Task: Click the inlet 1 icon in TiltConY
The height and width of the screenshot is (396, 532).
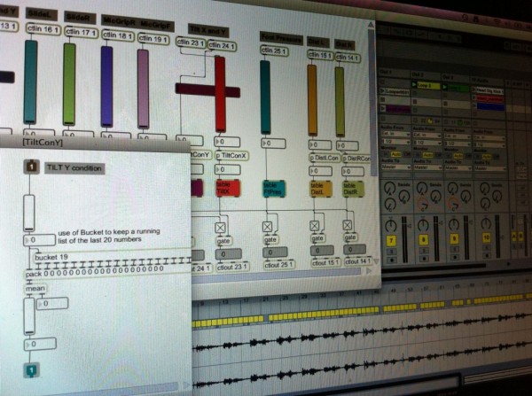Action: click(31, 167)
